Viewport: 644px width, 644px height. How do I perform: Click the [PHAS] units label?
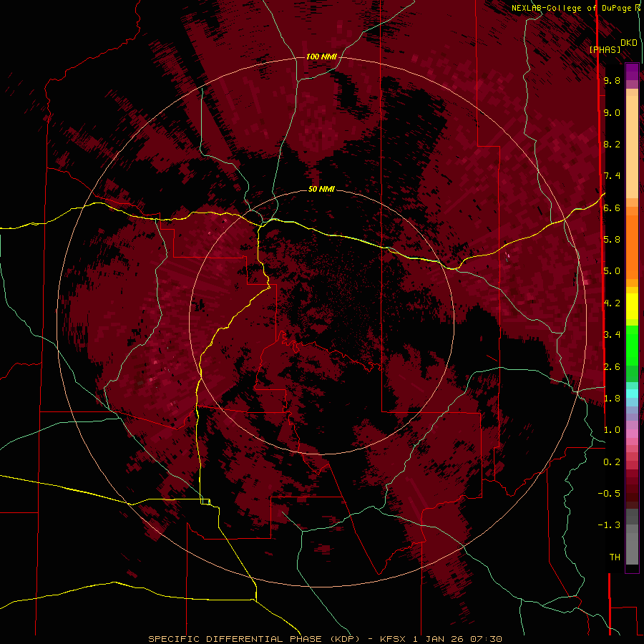pyautogui.click(x=605, y=49)
